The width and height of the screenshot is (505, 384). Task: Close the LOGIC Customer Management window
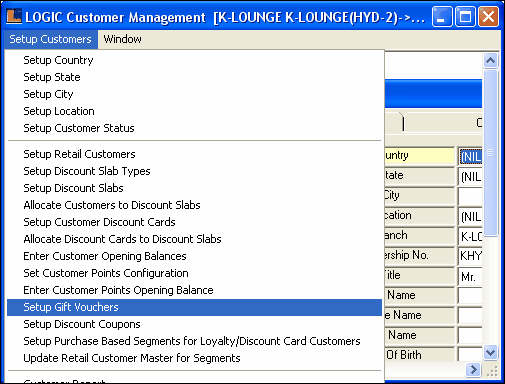click(x=488, y=17)
